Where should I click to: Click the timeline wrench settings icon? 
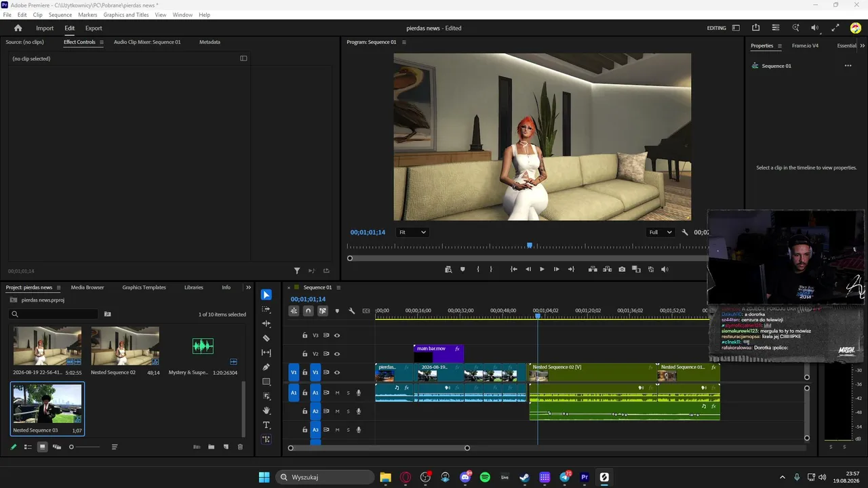(x=351, y=311)
